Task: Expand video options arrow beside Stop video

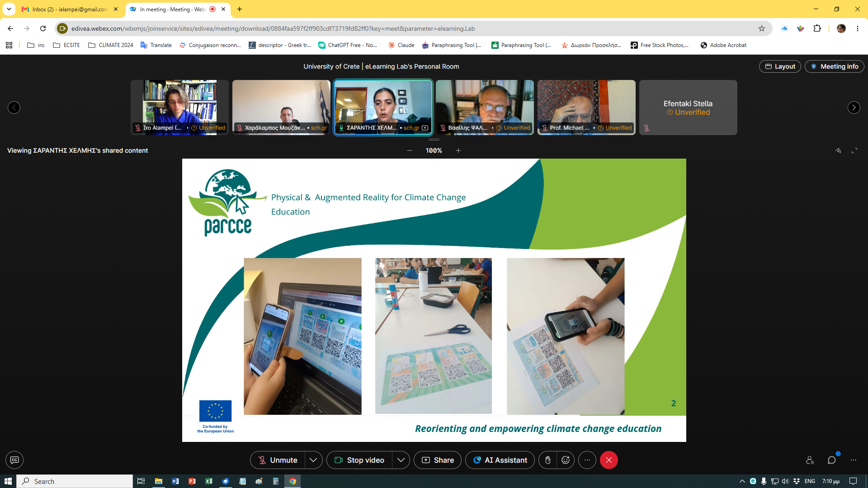Action: [401, 460]
